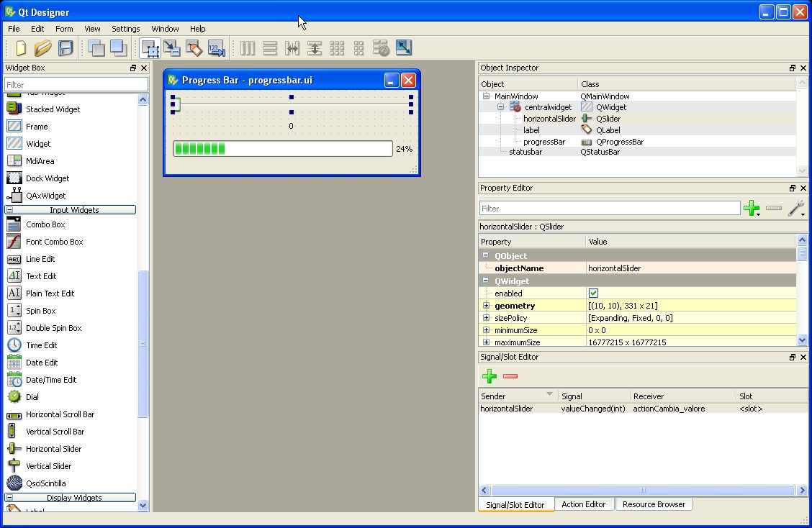Click the New Form toolbar icon

(20, 48)
